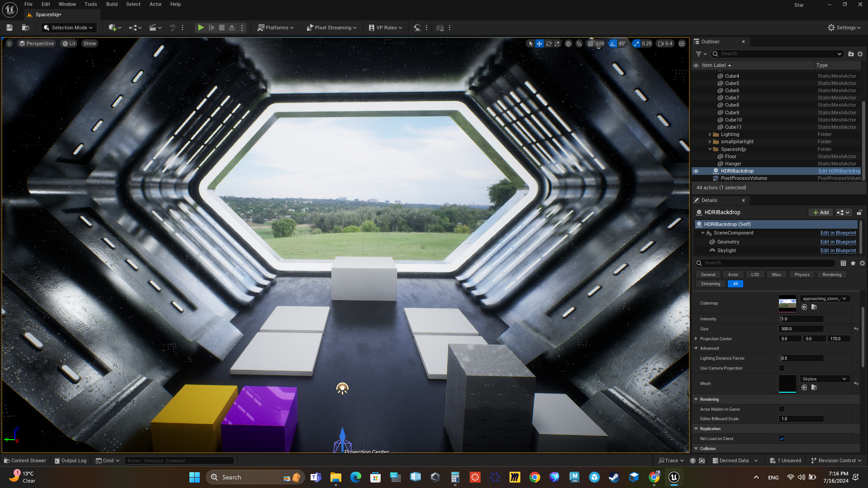The height and width of the screenshot is (488, 868).
Task: Hide HDRIBackdrop using eye icon
Action: pos(696,171)
